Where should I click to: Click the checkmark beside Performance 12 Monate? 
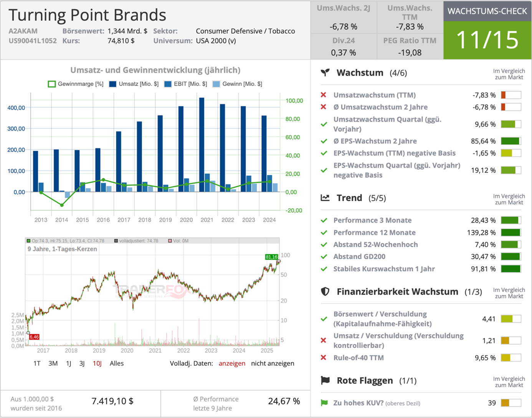(x=324, y=233)
